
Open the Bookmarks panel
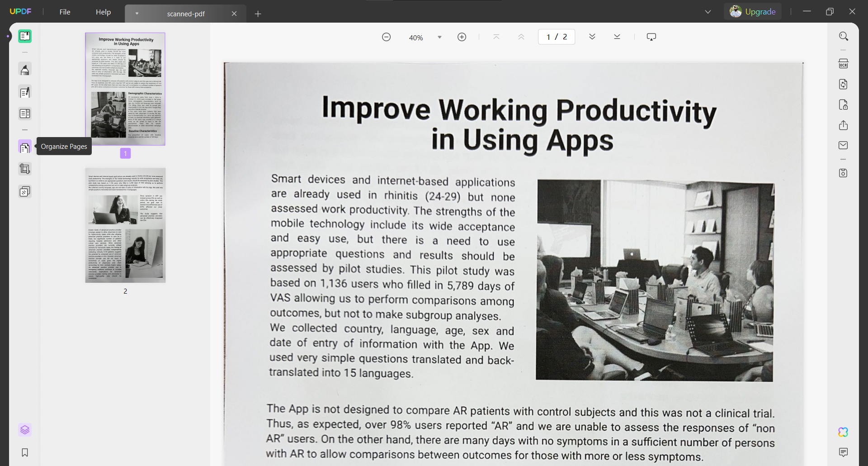25,452
